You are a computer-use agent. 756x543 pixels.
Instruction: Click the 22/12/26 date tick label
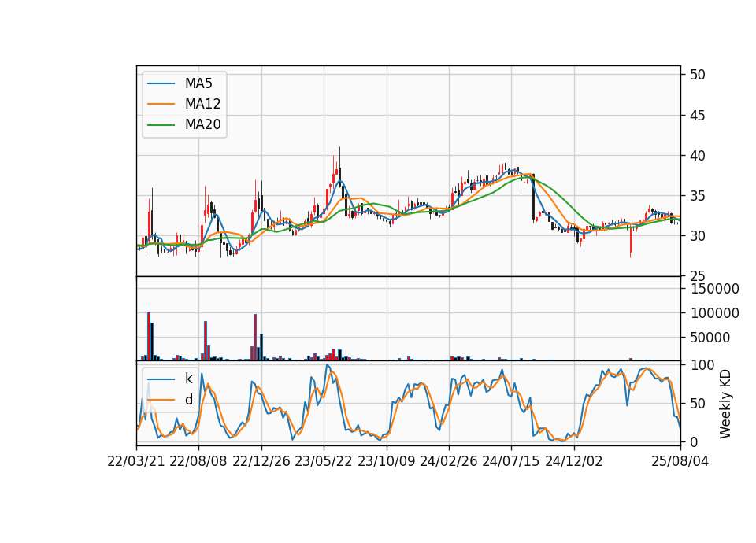pyautogui.click(x=261, y=461)
